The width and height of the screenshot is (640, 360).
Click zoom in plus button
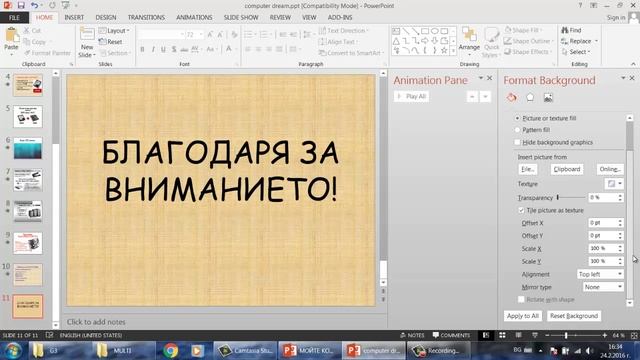(604, 335)
